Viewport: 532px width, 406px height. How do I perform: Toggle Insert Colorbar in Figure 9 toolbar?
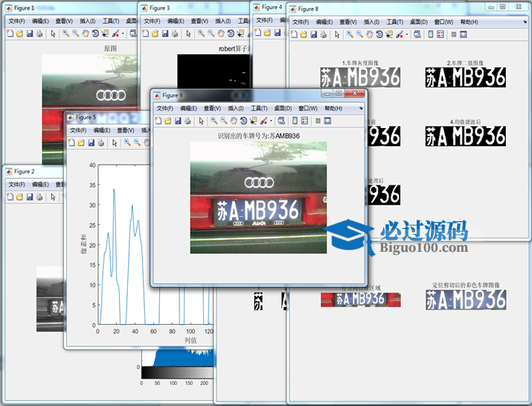click(295, 121)
